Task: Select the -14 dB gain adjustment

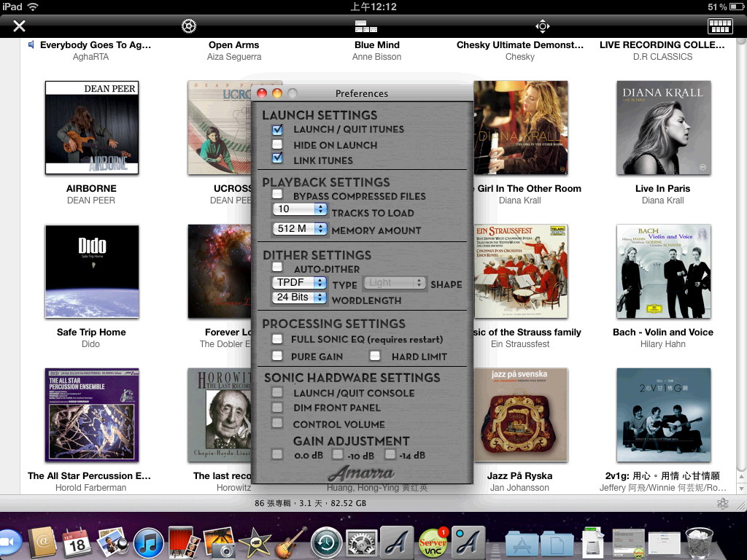Action: point(390,454)
